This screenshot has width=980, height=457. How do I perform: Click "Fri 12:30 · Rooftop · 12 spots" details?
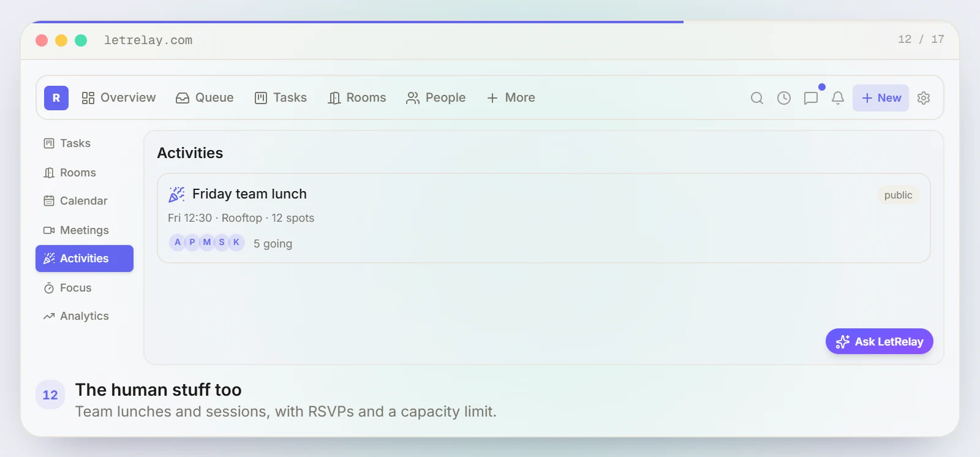point(241,218)
